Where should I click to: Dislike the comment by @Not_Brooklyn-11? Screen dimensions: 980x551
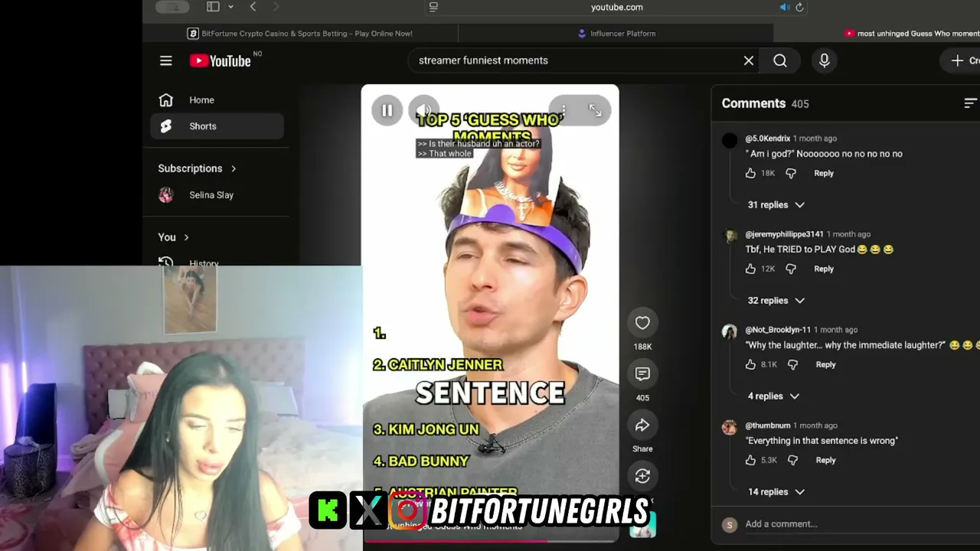[792, 365]
